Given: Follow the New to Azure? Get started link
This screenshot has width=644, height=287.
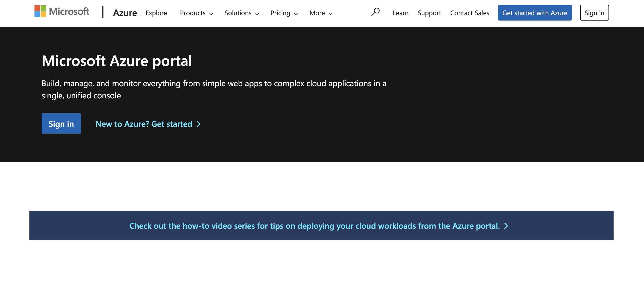Looking at the screenshot, I should coord(148,124).
